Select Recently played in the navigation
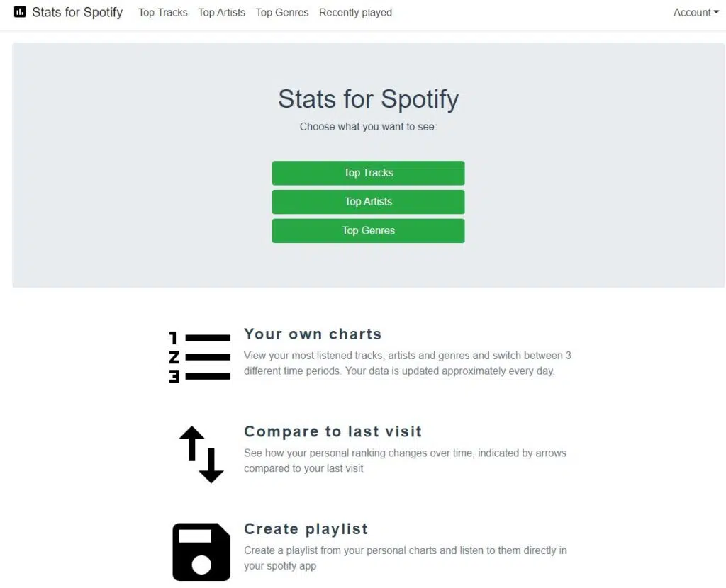The height and width of the screenshot is (588, 726). [355, 12]
